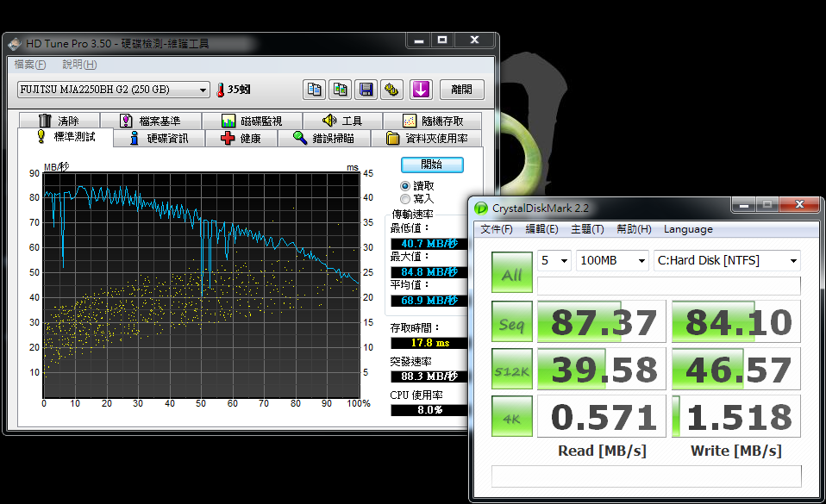Start the Seq sequential test
Screen dimensions: 826x504
(511, 322)
